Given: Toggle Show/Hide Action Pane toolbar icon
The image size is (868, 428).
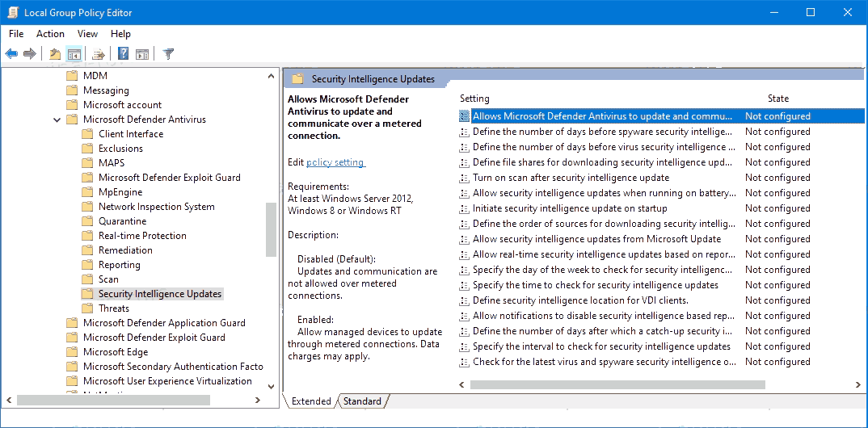Looking at the screenshot, I should [x=142, y=53].
